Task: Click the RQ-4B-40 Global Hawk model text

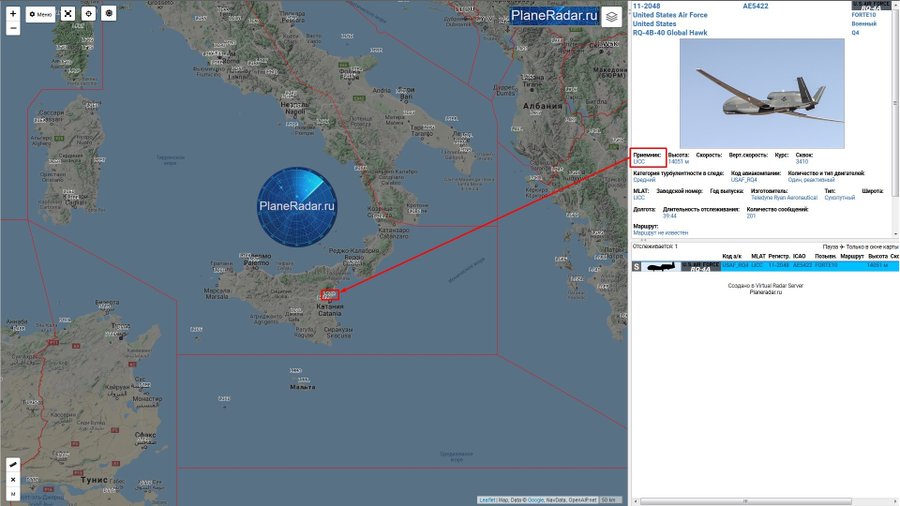Action: point(670,33)
